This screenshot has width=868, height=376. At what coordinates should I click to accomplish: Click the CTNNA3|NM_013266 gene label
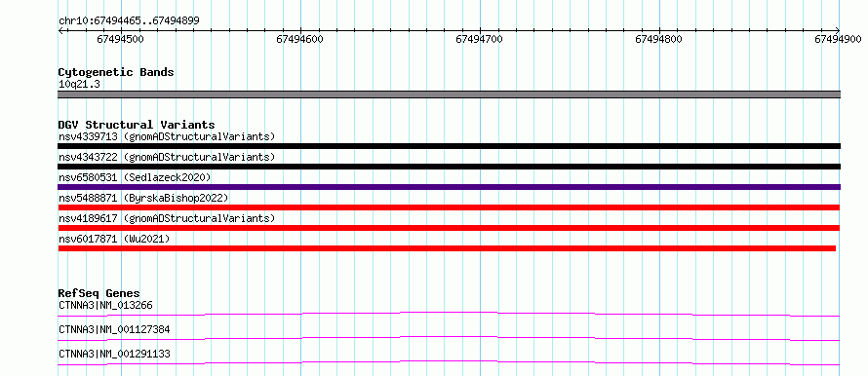(105, 305)
